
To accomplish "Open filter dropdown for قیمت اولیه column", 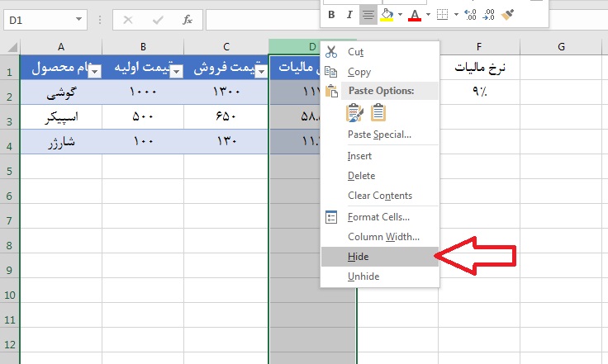I will (177, 71).
